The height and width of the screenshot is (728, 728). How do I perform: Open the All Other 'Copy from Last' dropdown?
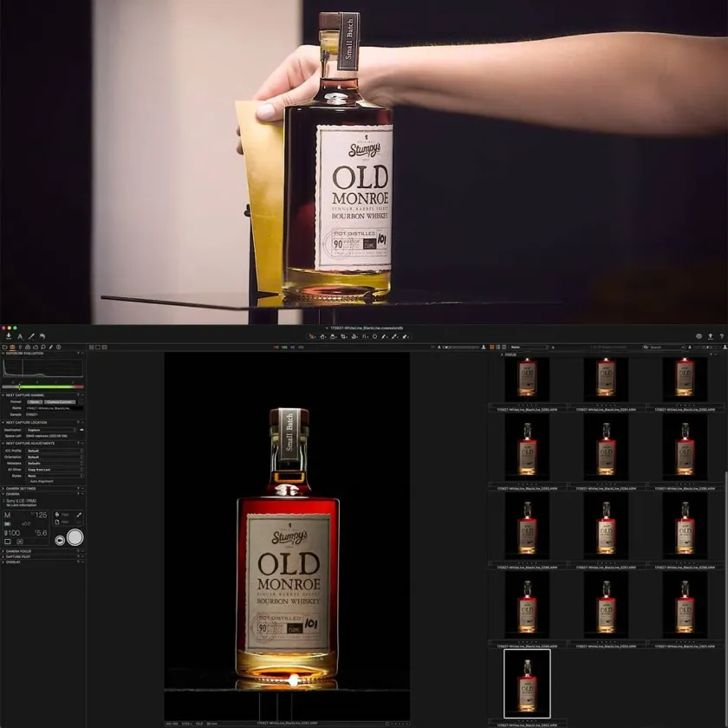tap(54, 469)
